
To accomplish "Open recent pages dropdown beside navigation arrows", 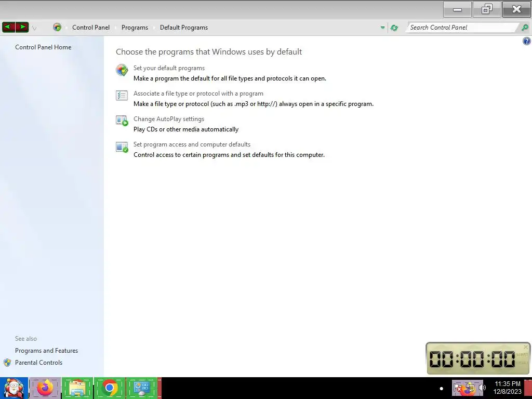I will tap(34, 28).
